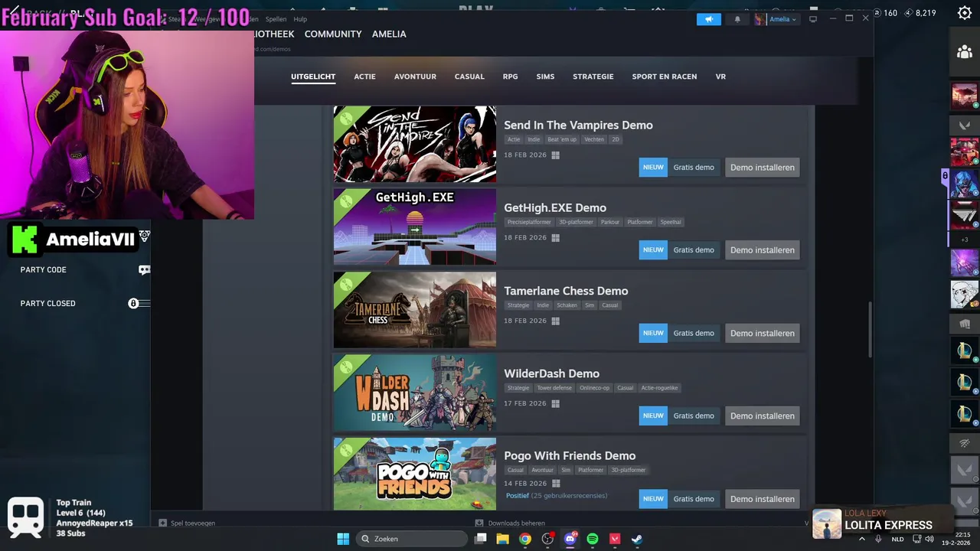Switch to the CASUAL tab

[x=469, y=77]
